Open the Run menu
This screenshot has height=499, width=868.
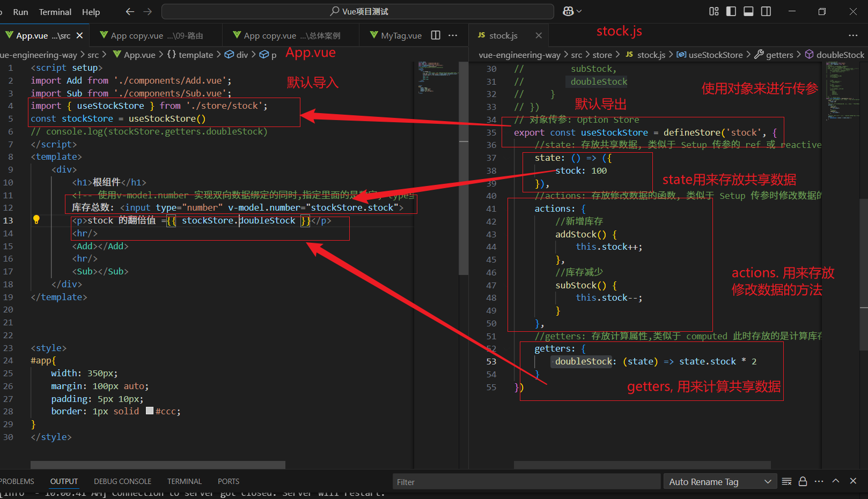tap(20, 12)
